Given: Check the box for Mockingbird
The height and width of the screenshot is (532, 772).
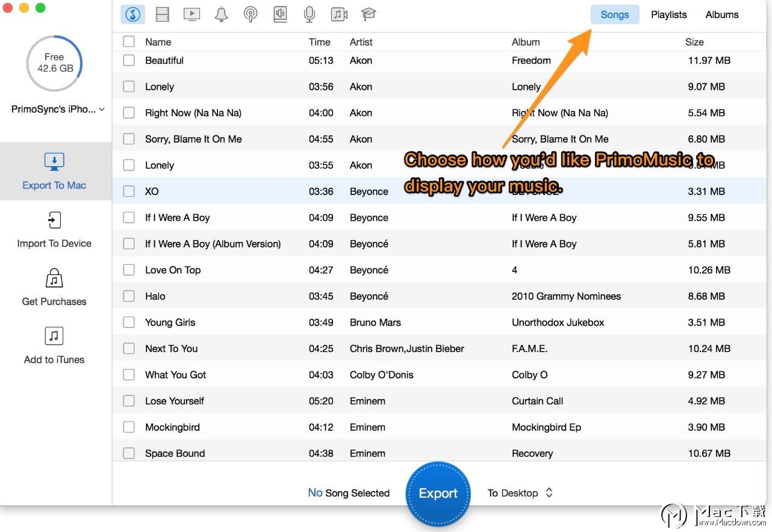Looking at the screenshot, I should (129, 427).
